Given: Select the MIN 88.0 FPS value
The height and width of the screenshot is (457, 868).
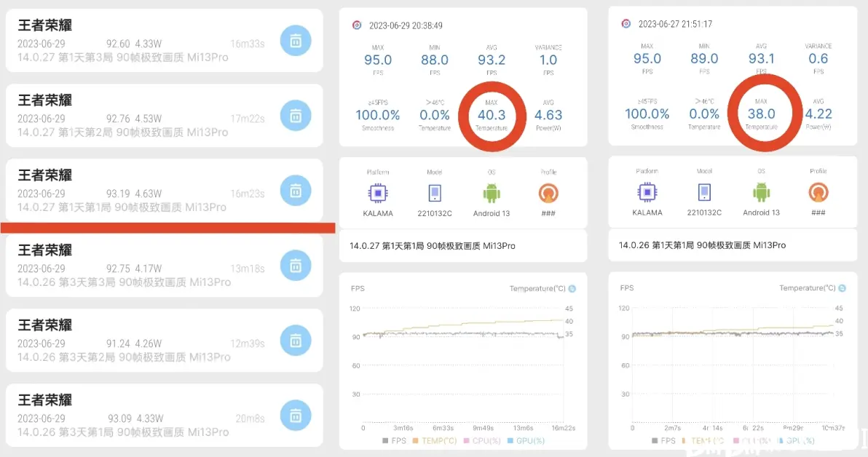Looking at the screenshot, I should 435,60.
